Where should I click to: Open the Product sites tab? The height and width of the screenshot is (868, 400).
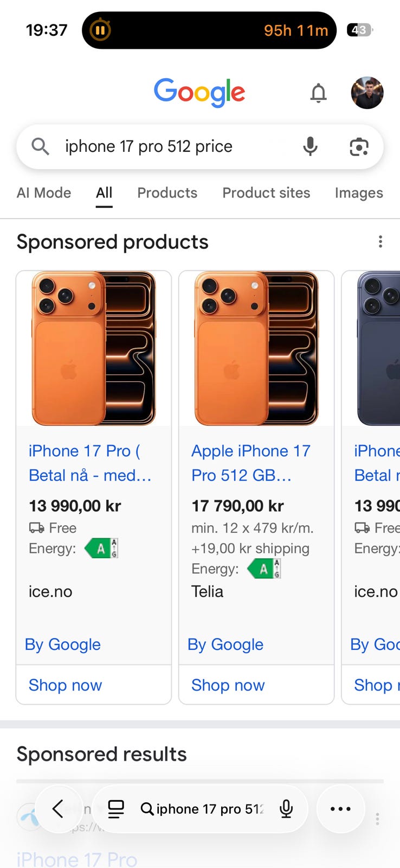pyautogui.click(x=266, y=193)
